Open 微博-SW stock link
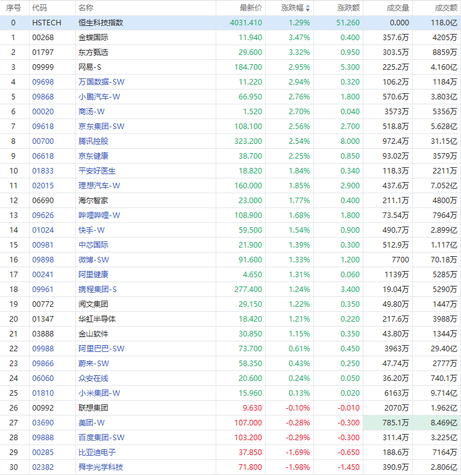Viewport: 461px width, 476px height. click(x=93, y=260)
